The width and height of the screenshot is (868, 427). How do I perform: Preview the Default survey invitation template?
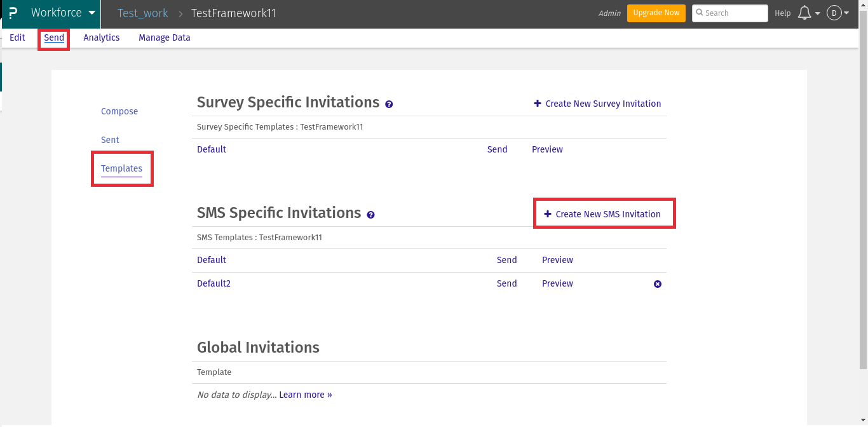pyautogui.click(x=547, y=149)
